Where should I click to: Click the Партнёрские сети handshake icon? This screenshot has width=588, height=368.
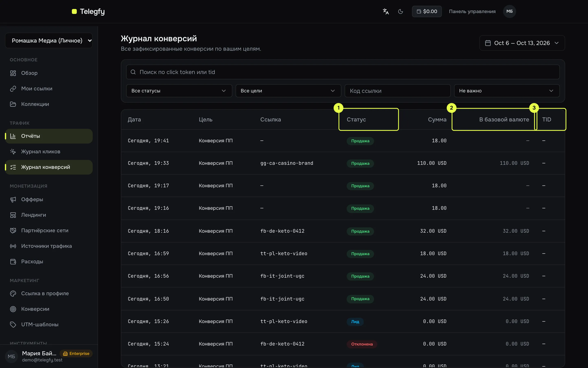tap(13, 230)
